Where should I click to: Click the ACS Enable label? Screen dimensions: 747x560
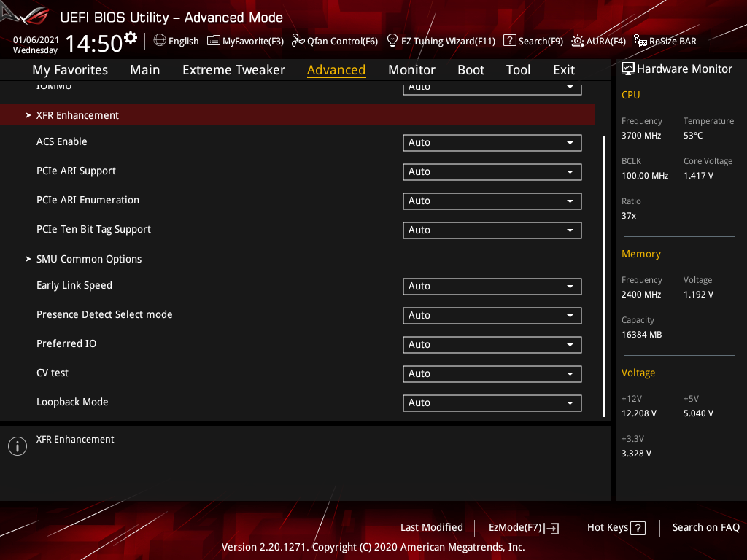[x=62, y=142]
